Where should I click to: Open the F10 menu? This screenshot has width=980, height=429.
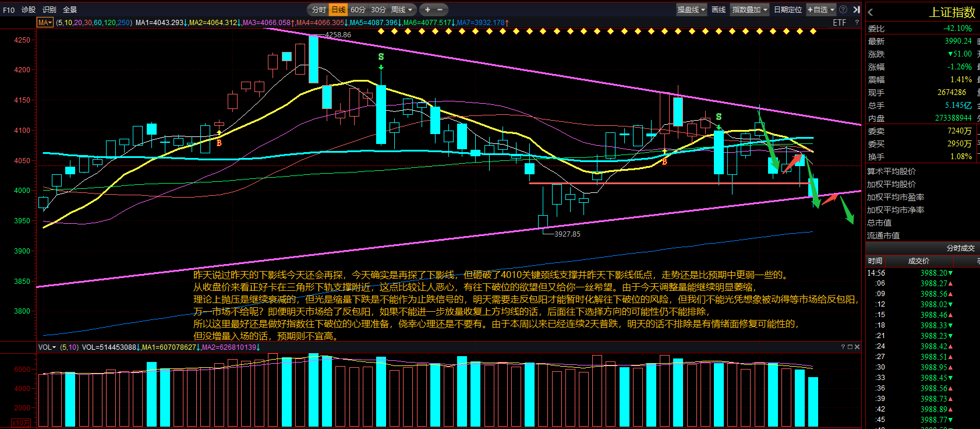coord(9,9)
